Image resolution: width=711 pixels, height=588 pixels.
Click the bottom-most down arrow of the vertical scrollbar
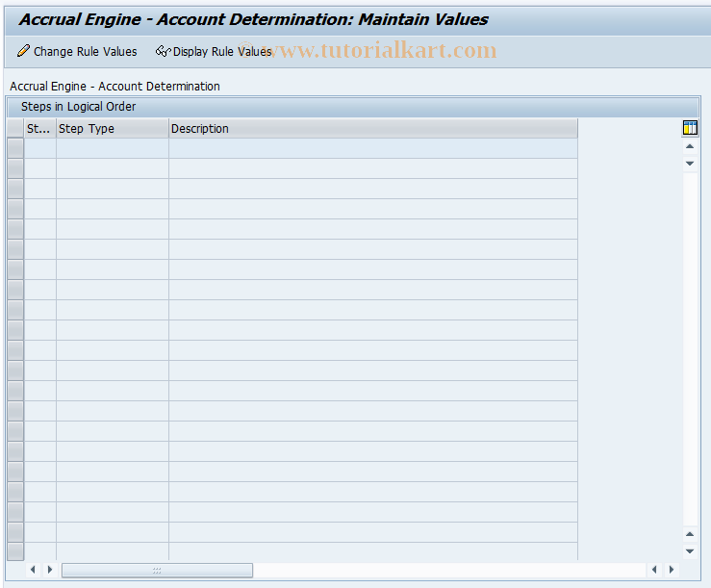click(x=690, y=551)
